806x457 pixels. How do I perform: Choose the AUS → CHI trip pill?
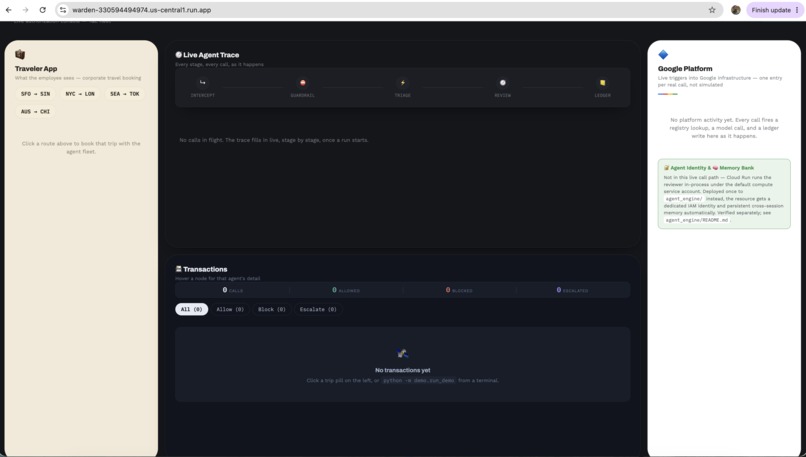pos(35,112)
